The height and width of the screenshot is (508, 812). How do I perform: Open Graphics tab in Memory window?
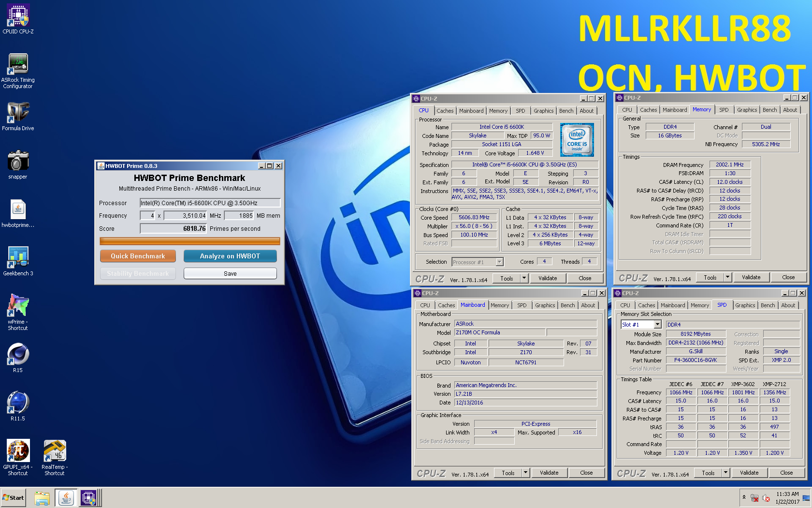coord(747,110)
